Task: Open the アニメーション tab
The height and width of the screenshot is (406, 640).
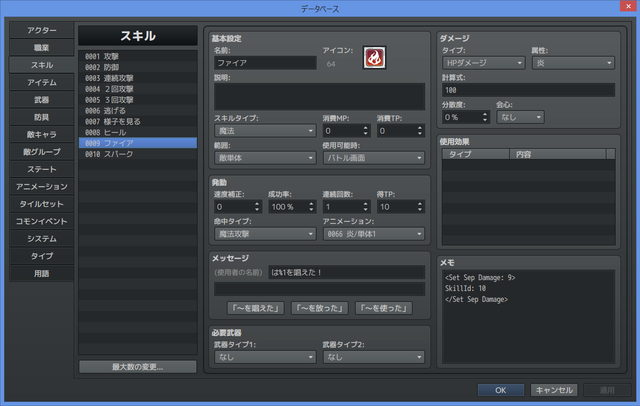Action: coord(42,186)
